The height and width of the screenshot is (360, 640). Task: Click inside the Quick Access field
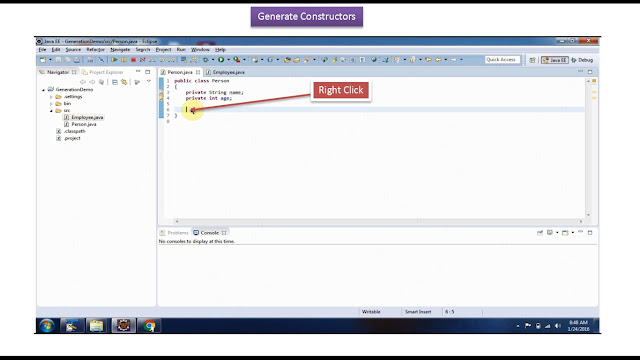502,60
